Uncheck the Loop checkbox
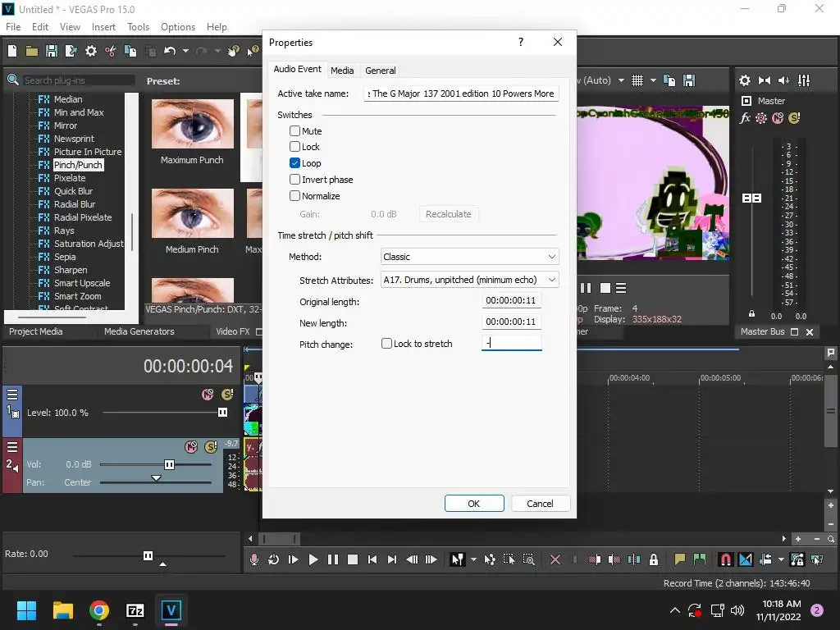The width and height of the screenshot is (840, 630). pos(294,163)
